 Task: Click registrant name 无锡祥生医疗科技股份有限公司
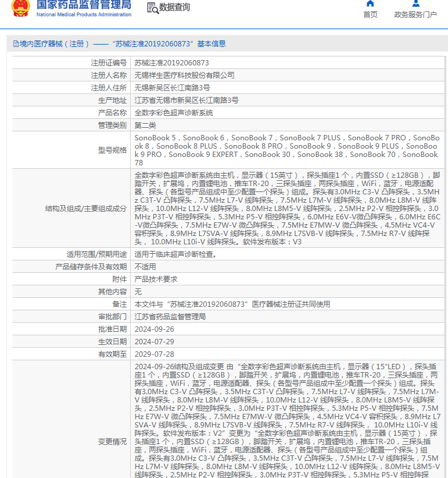(184, 76)
